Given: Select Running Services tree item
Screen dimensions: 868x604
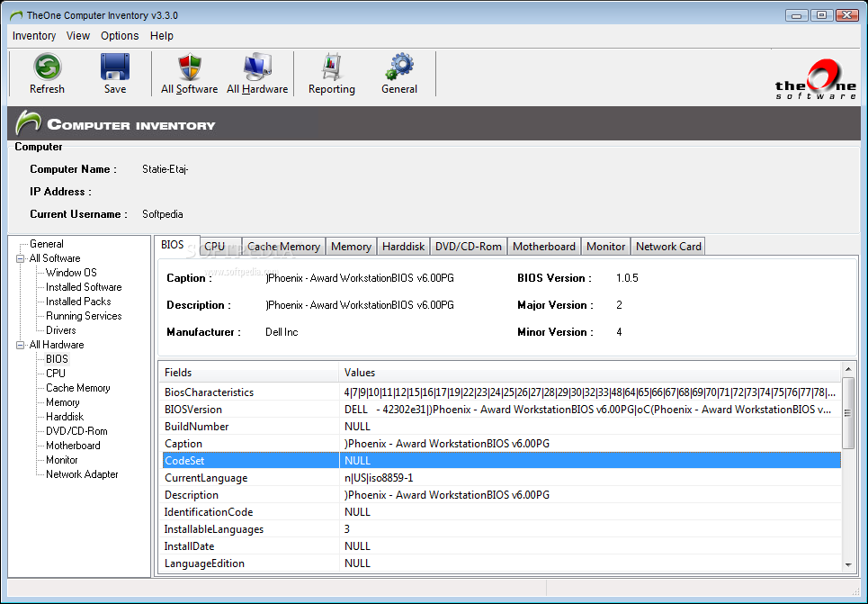Looking at the screenshot, I should (x=84, y=316).
